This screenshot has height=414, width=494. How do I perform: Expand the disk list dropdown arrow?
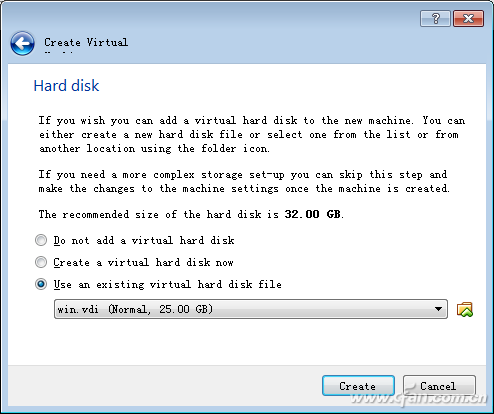coord(439,309)
